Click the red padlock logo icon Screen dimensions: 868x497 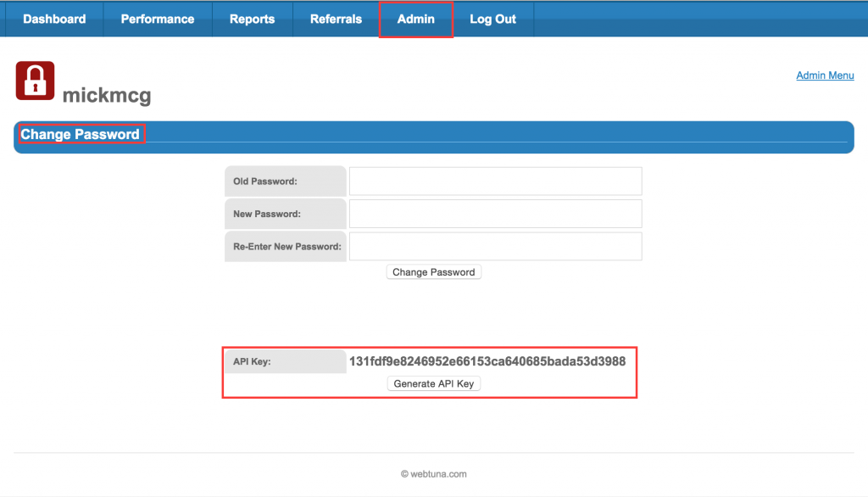tap(35, 81)
